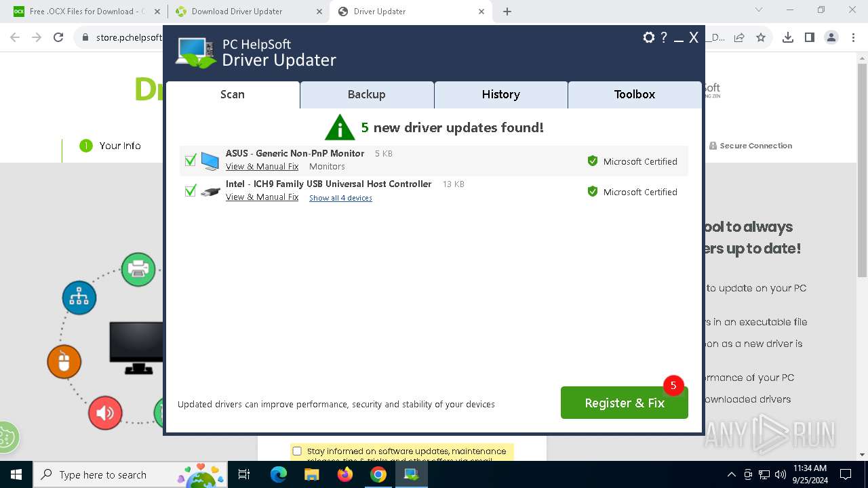Viewport: 868px width, 488px height.
Task: Click the Chrome address bar
Action: (x=129, y=38)
